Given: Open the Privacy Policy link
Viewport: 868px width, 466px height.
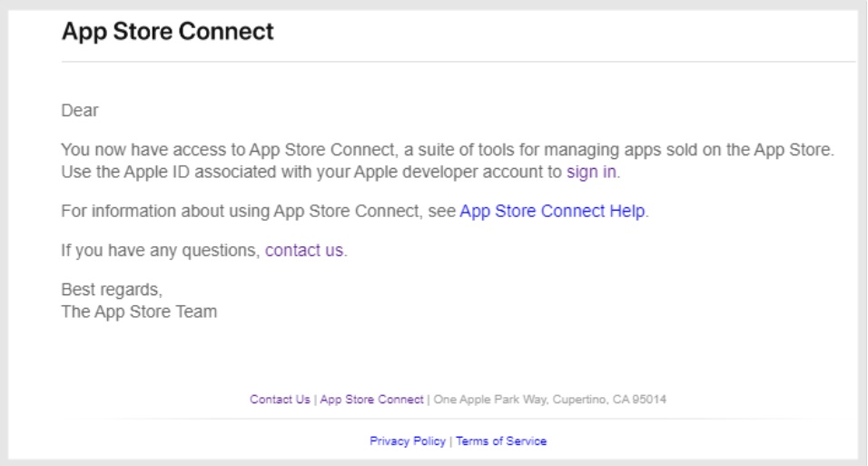Looking at the screenshot, I should click(x=408, y=441).
